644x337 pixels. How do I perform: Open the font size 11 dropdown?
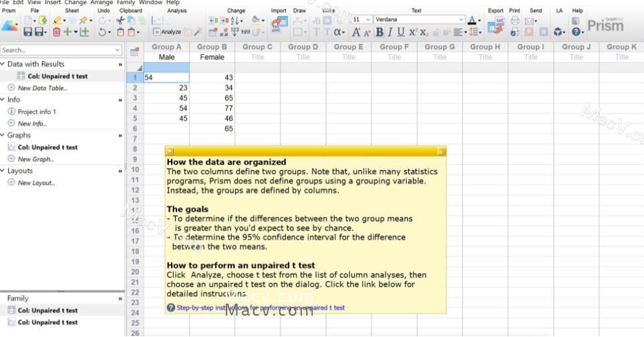tap(368, 19)
